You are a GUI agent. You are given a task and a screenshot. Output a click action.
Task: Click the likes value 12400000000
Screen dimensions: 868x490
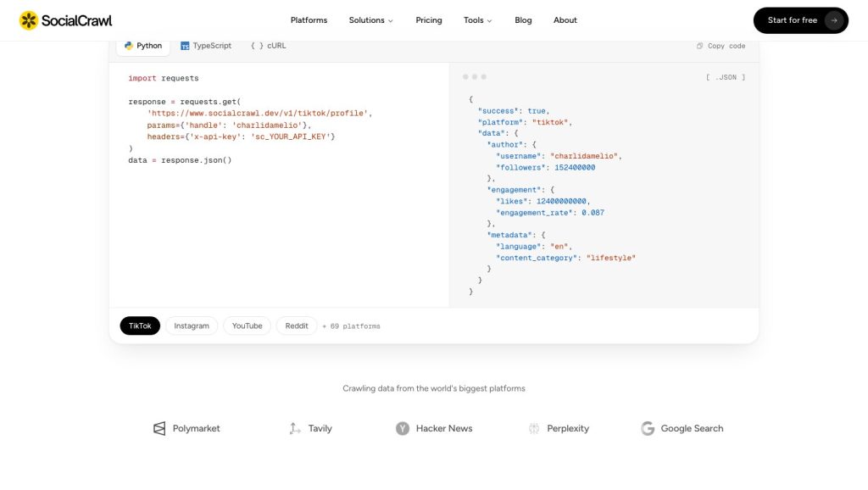[561, 202]
